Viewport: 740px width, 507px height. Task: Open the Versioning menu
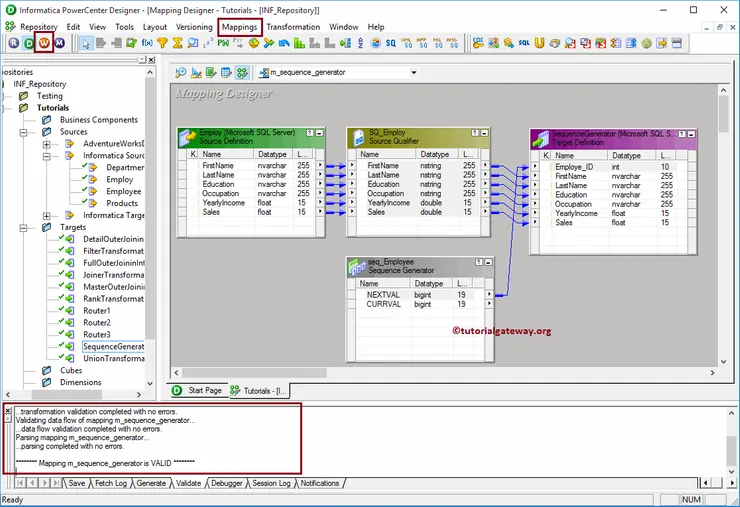[x=194, y=27]
